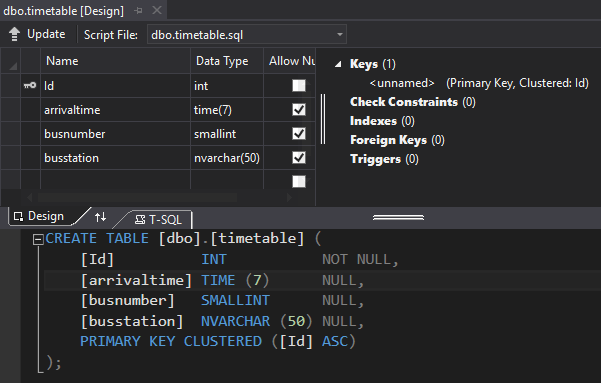Switch to the T-SQL tab

click(x=158, y=220)
